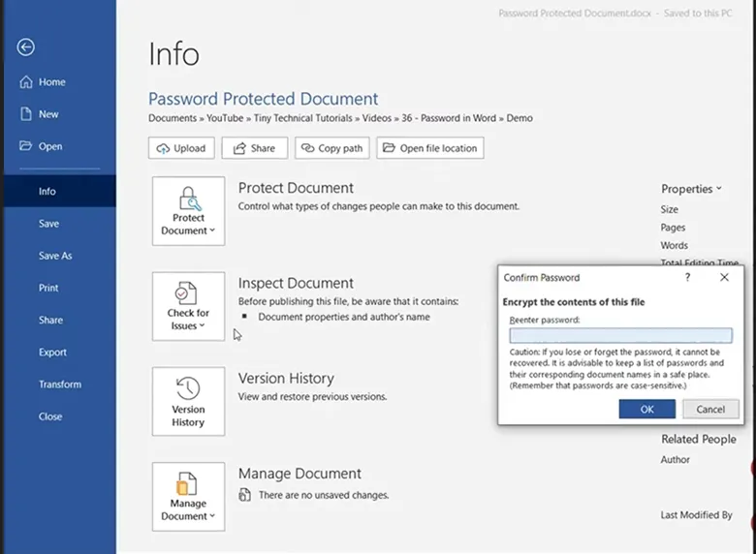Click the Check for Issues document icon
Viewport: 756px width, 554px height.
pyautogui.click(x=186, y=292)
